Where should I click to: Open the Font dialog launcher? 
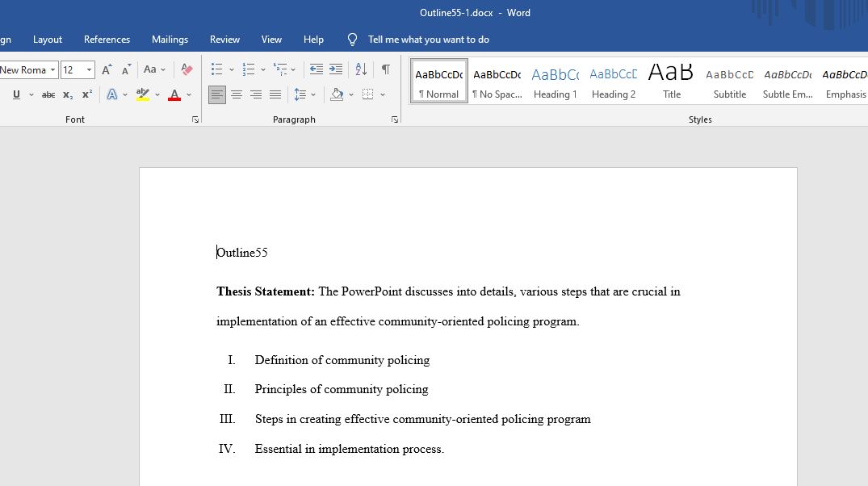click(195, 119)
